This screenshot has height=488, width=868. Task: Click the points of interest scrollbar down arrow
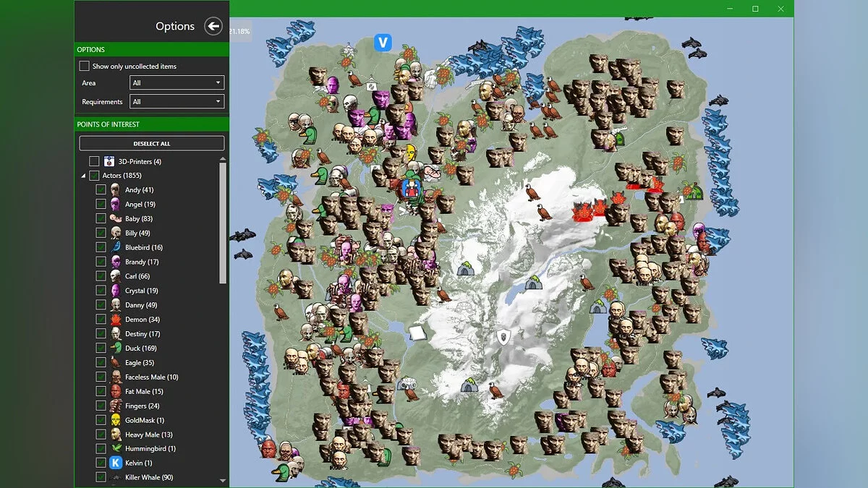[223, 480]
